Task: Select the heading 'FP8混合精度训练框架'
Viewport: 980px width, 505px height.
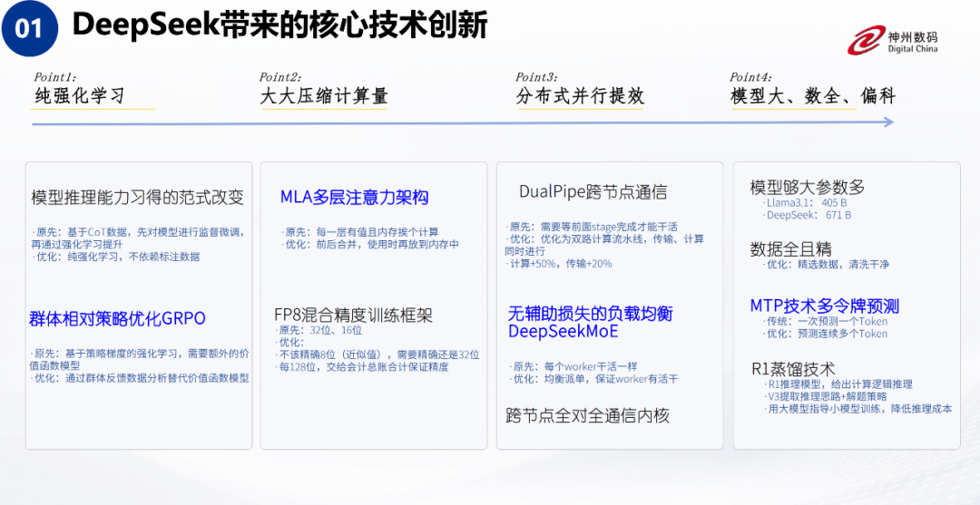Action: [x=353, y=315]
